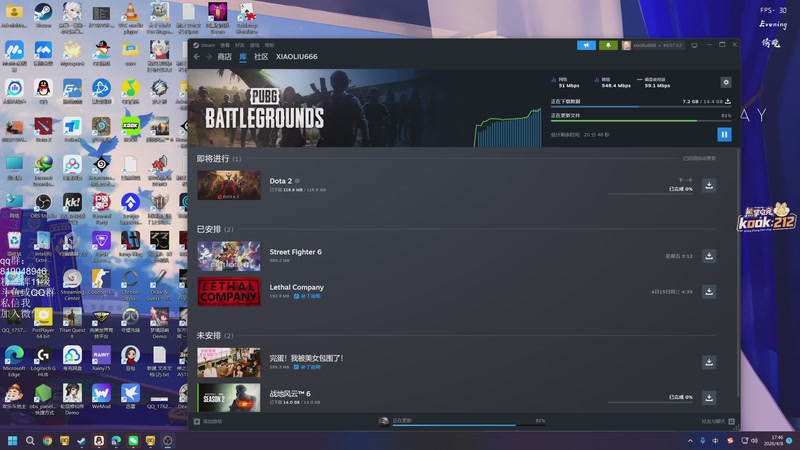Open the 社区 community tab
This screenshot has width=800, height=450.
261,57
